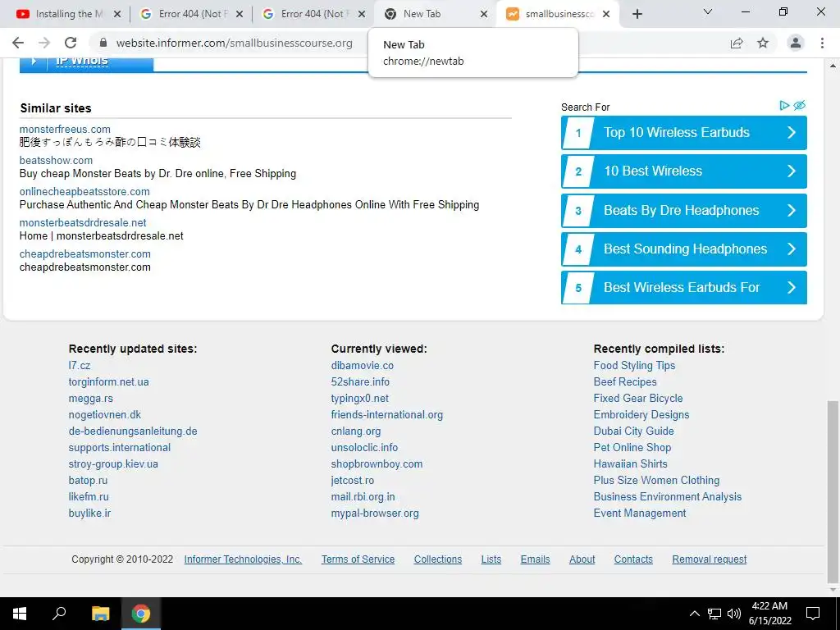The width and height of the screenshot is (840, 630).
Task: Expand the IP Whois section
Action: pos(86,62)
